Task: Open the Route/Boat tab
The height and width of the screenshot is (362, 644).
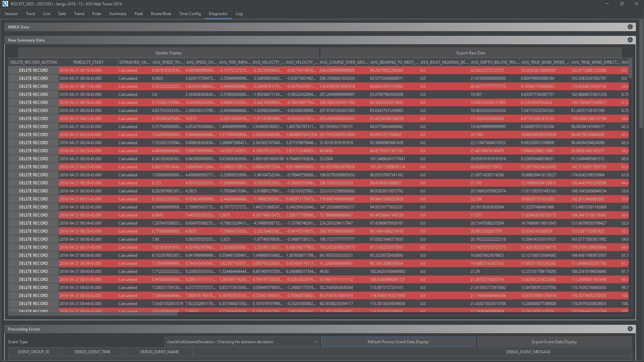Action: pyautogui.click(x=161, y=14)
